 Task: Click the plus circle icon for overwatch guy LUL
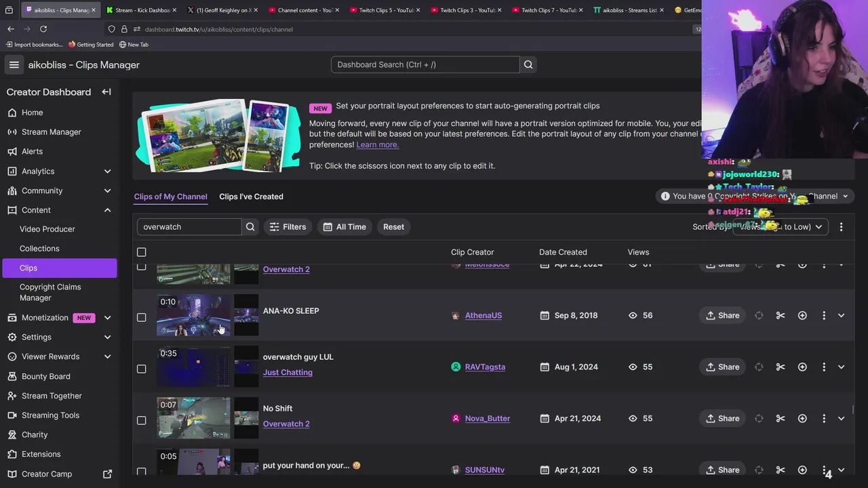[802, 367]
